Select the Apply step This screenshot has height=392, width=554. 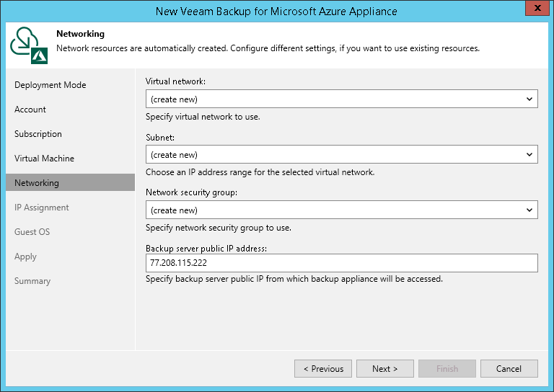click(25, 257)
